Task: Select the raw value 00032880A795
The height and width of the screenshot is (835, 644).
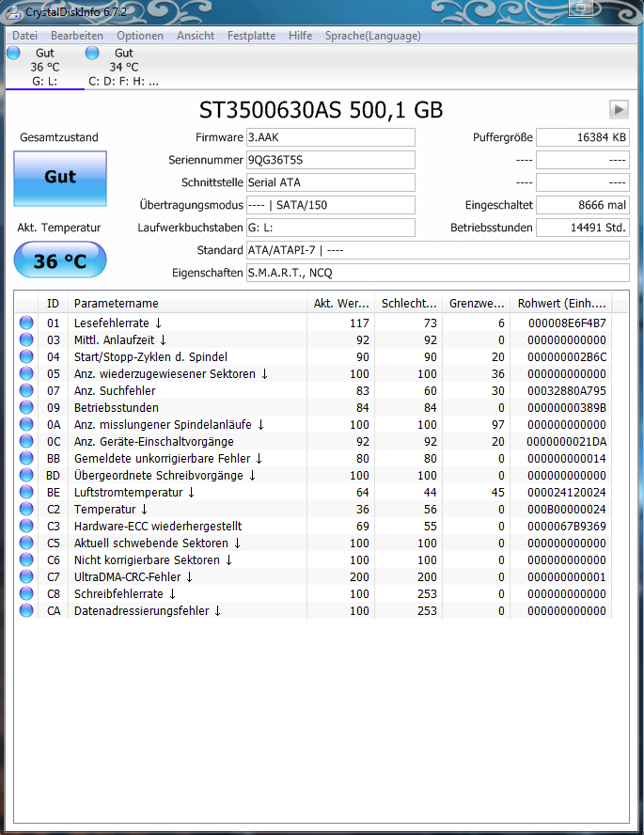Action: click(x=567, y=391)
